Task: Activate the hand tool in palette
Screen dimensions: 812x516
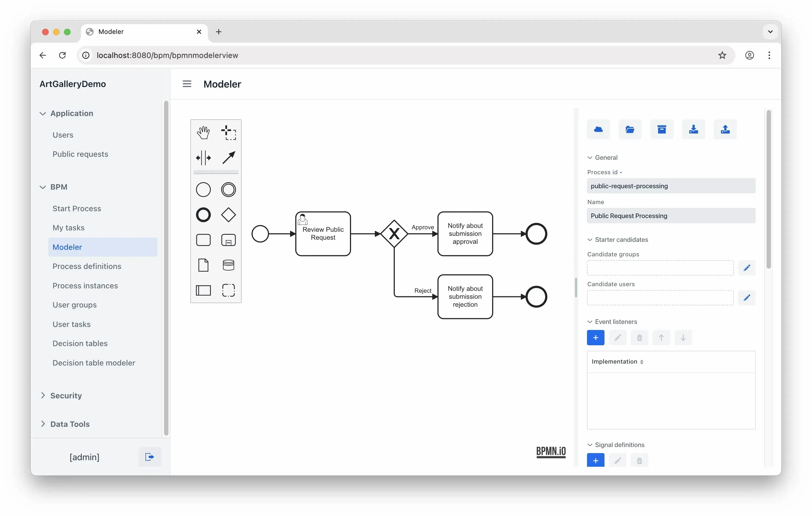Action: click(203, 133)
